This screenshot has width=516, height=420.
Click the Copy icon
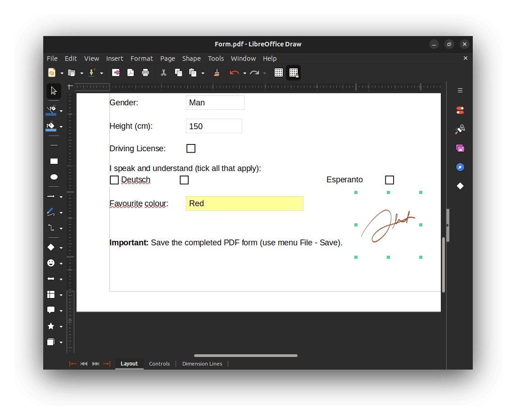tap(178, 72)
